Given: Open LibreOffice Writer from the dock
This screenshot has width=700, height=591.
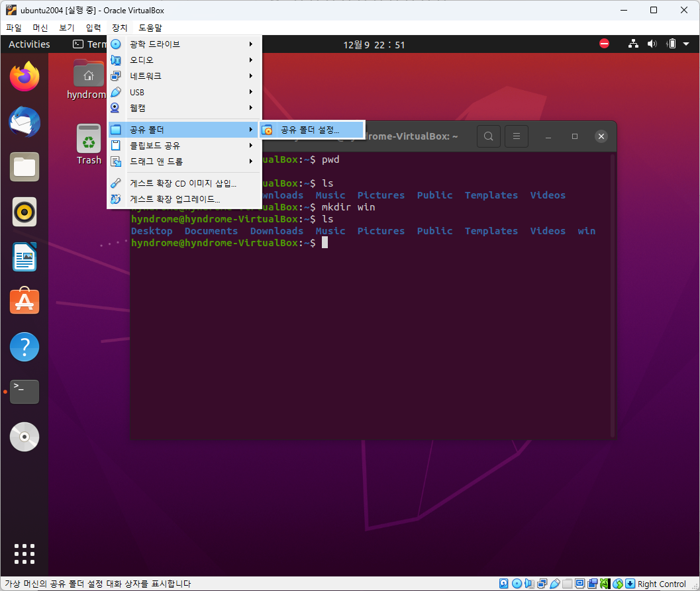Looking at the screenshot, I should click(25, 257).
